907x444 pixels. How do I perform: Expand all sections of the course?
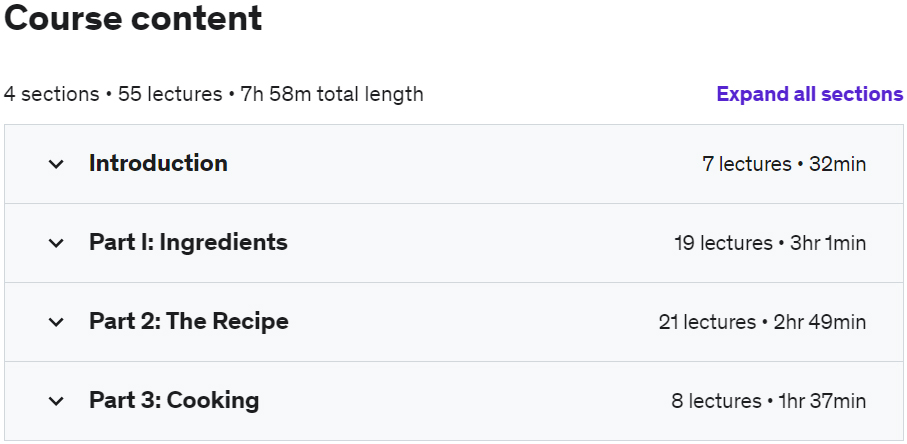pyautogui.click(x=809, y=94)
